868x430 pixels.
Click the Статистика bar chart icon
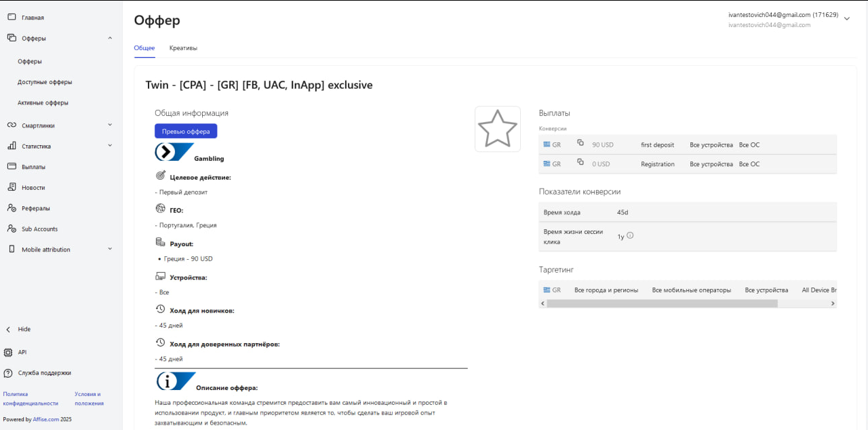point(11,146)
